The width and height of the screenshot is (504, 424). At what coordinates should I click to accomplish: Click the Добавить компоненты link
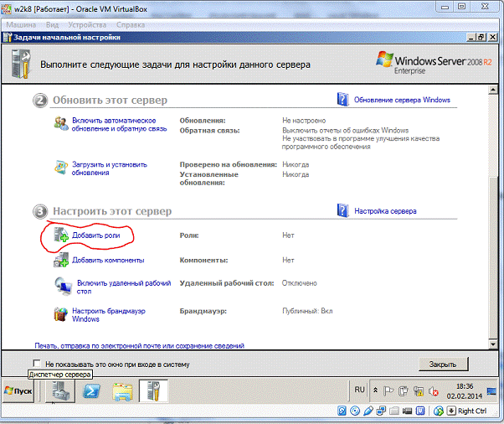(x=108, y=260)
